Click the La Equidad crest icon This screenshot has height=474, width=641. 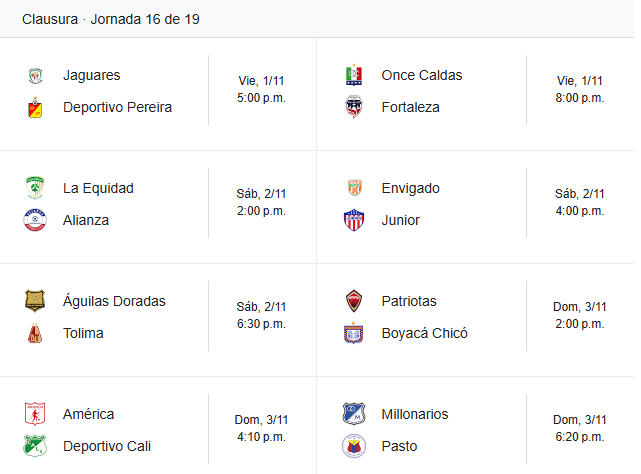[35, 188]
